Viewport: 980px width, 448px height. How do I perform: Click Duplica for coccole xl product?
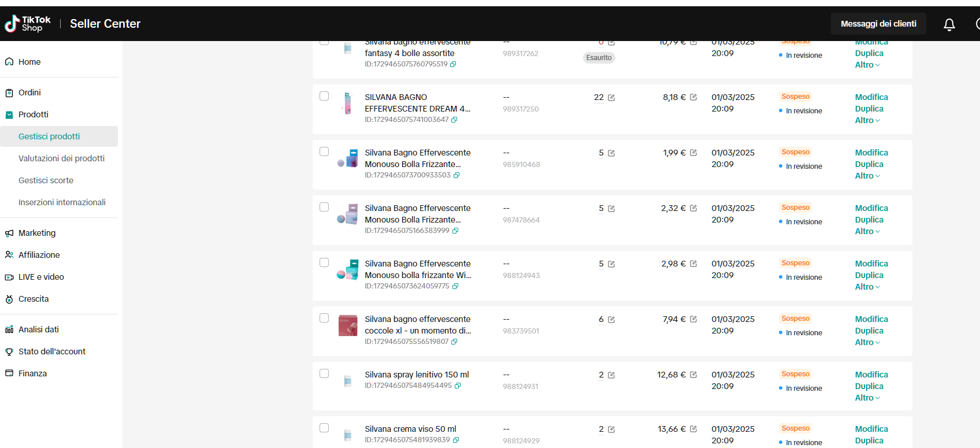(869, 331)
